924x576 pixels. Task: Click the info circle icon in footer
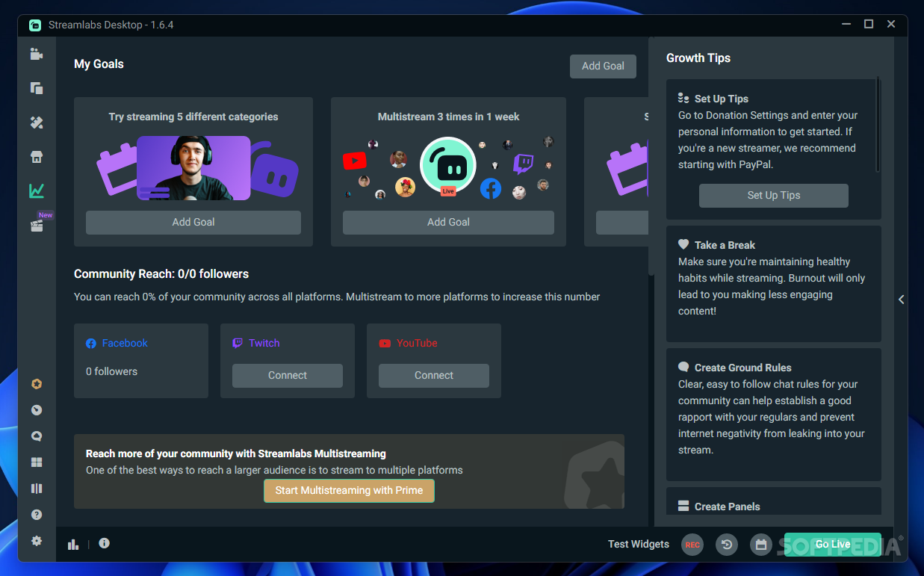[x=104, y=543]
